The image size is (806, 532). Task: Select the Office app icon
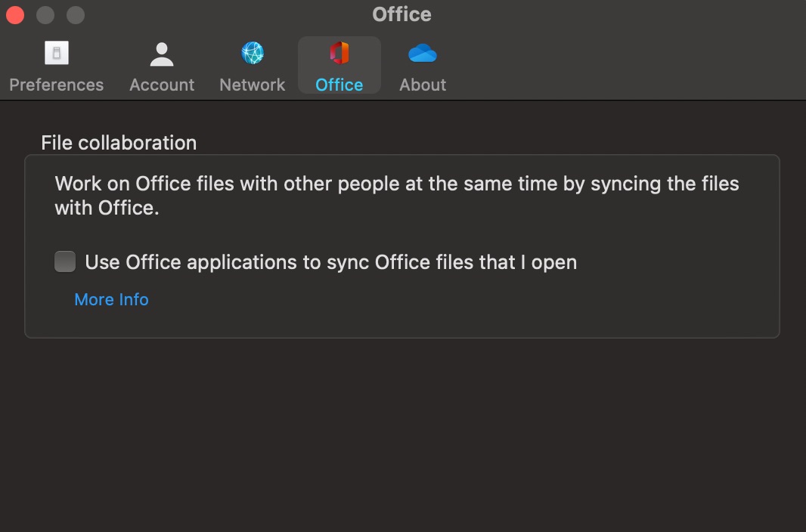coord(339,53)
